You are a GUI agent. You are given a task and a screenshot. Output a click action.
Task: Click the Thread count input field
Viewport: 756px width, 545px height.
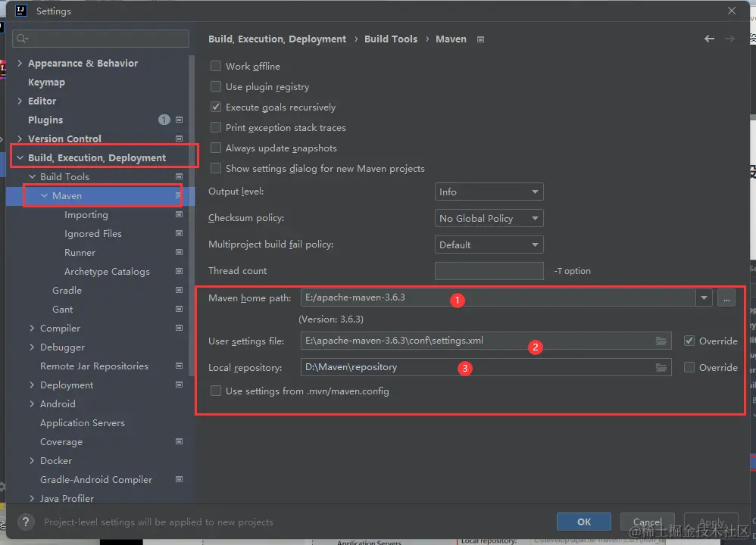pyautogui.click(x=489, y=271)
